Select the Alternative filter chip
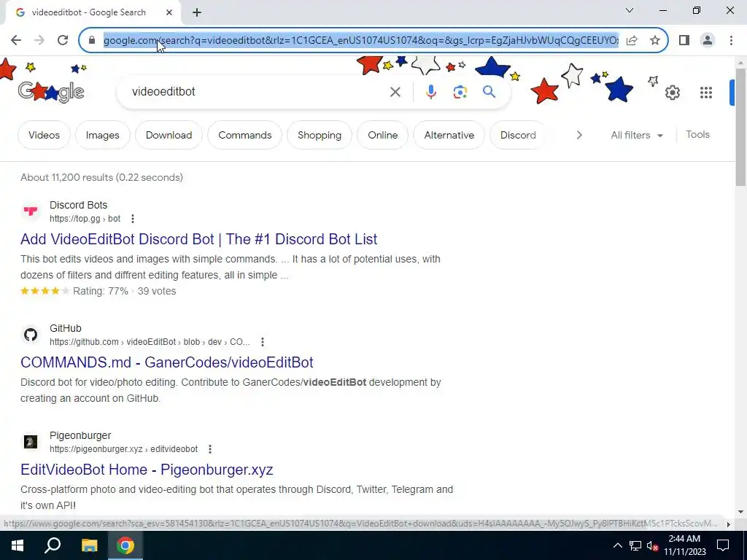Viewport: 747px width, 560px height. point(449,135)
